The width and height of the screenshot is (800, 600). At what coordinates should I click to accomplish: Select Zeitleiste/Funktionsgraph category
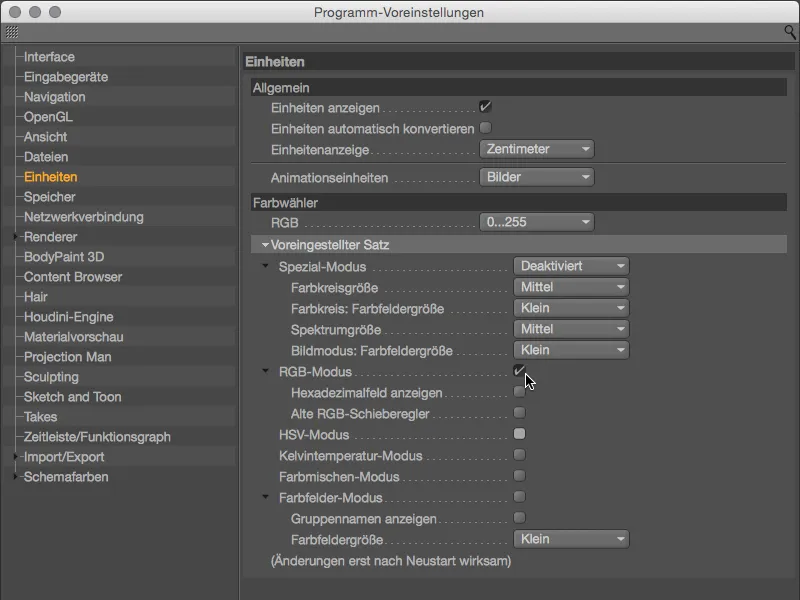coord(97,437)
